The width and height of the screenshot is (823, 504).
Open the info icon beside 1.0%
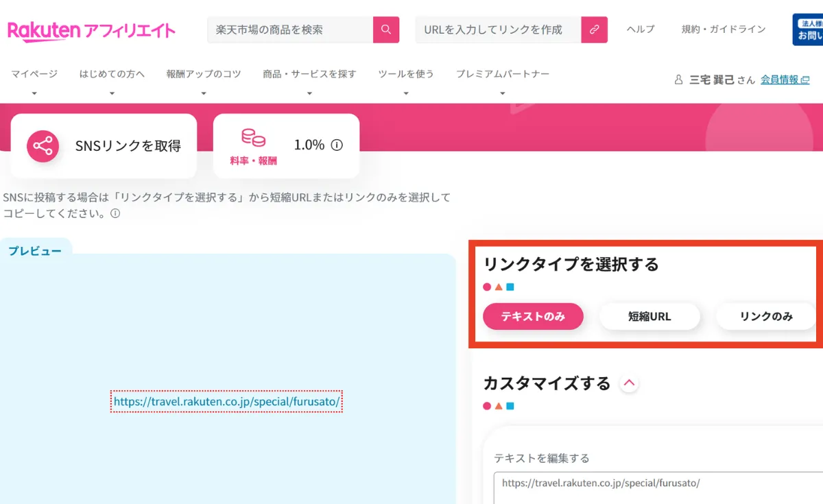[x=337, y=145]
